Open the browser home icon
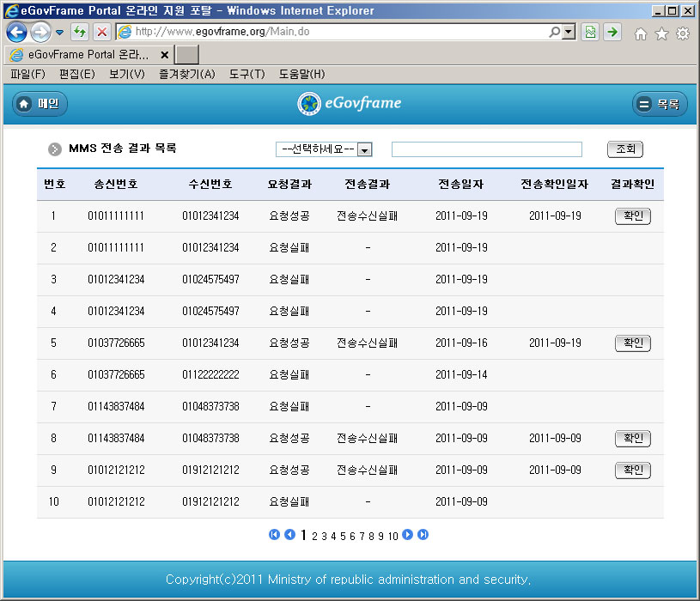This screenshot has width=700, height=601. [x=640, y=33]
